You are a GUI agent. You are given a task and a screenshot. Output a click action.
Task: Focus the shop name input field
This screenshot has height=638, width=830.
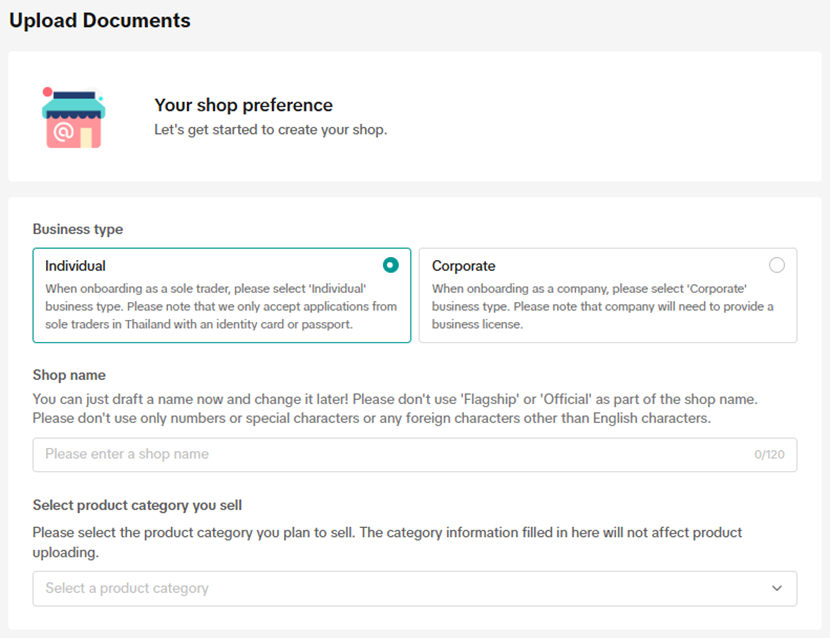[390, 454]
